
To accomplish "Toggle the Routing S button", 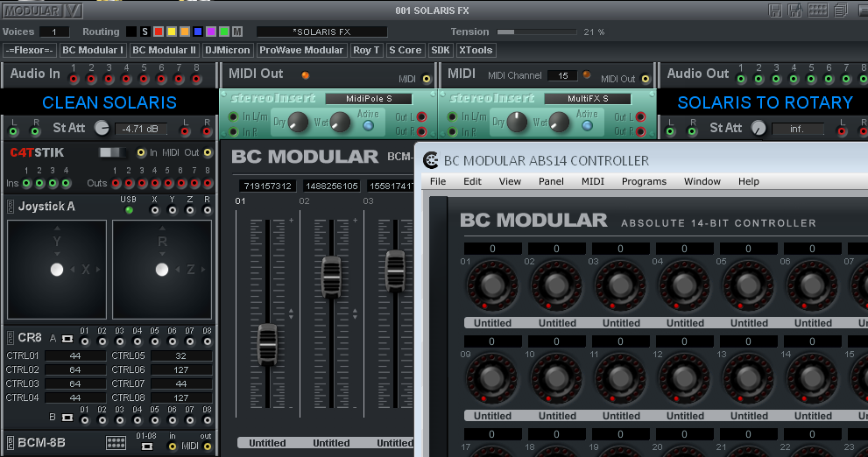I will (x=145, y=32).
